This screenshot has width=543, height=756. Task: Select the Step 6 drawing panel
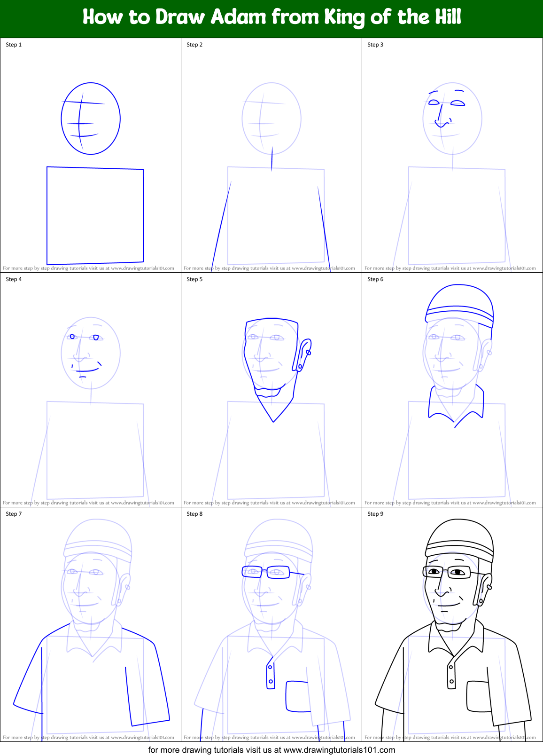[x=452, y=390]
